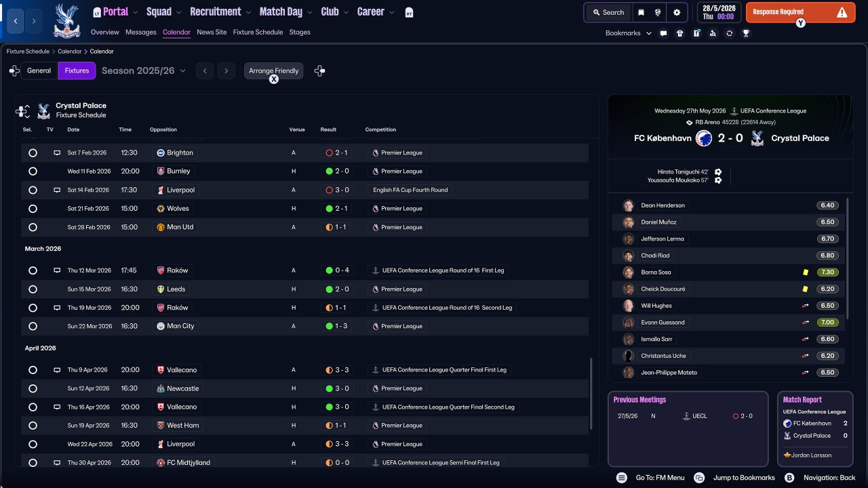This screenshot has width=868, height=488.
Task: Switch to the Messages tab
Action: 141,33
